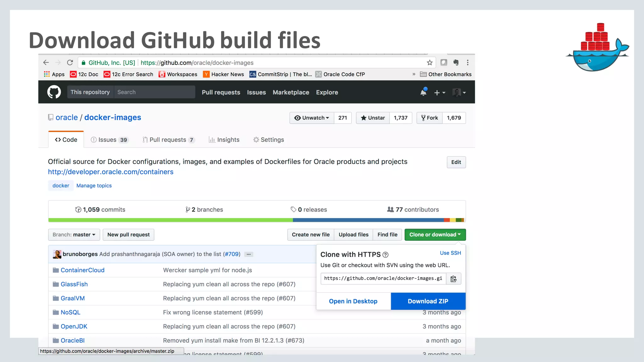The width and height of the screenshot is (644, 362).
Task: Toggle the Clone or download dropdown
Action: [x=435, y=235]
